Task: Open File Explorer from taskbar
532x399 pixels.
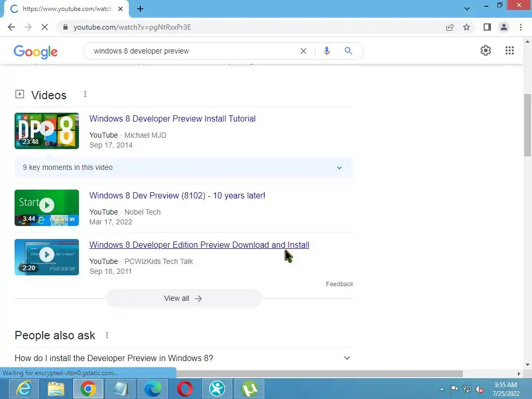Action: point(56,389)
